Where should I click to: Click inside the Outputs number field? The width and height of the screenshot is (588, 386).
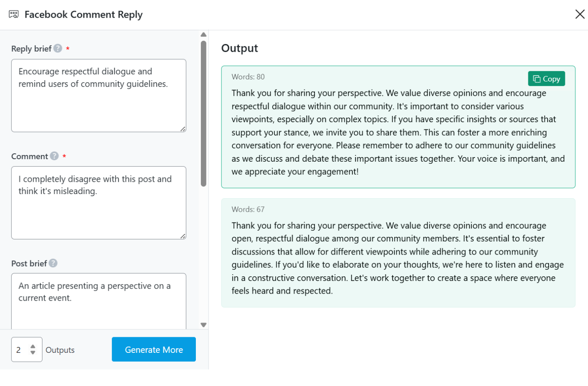pyautogui.click(x=20, y=350)
